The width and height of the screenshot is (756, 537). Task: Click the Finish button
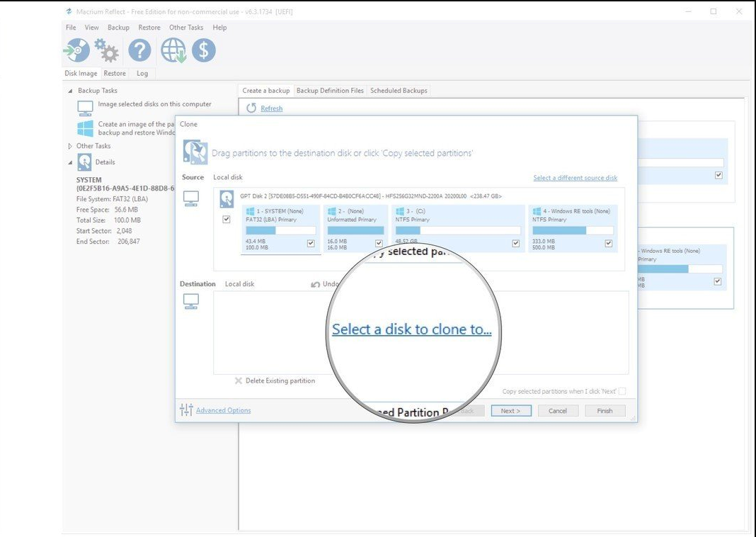tap(605, 411)
